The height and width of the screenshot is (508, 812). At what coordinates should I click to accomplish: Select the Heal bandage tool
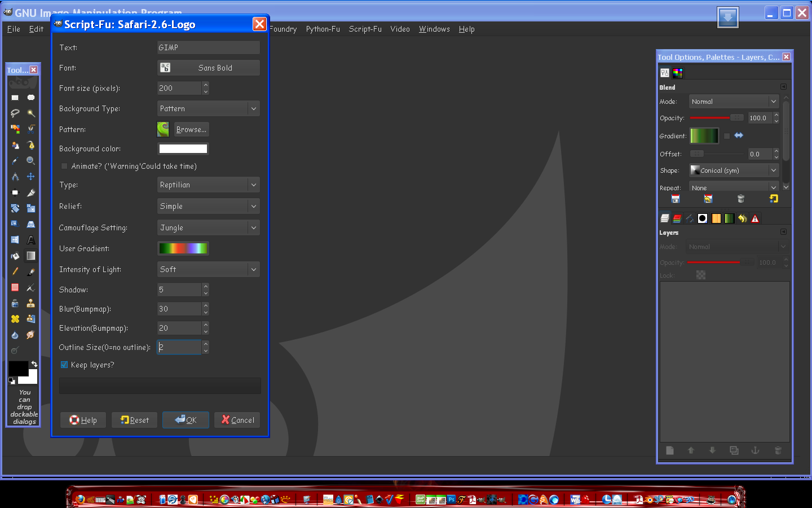(x=15, y=319)
